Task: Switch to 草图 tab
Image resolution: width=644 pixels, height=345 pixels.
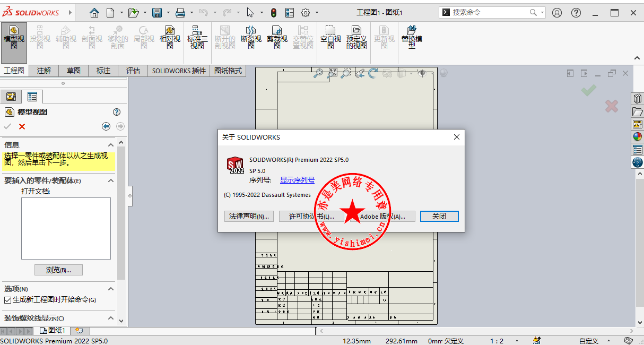Action: pos(74,71)
